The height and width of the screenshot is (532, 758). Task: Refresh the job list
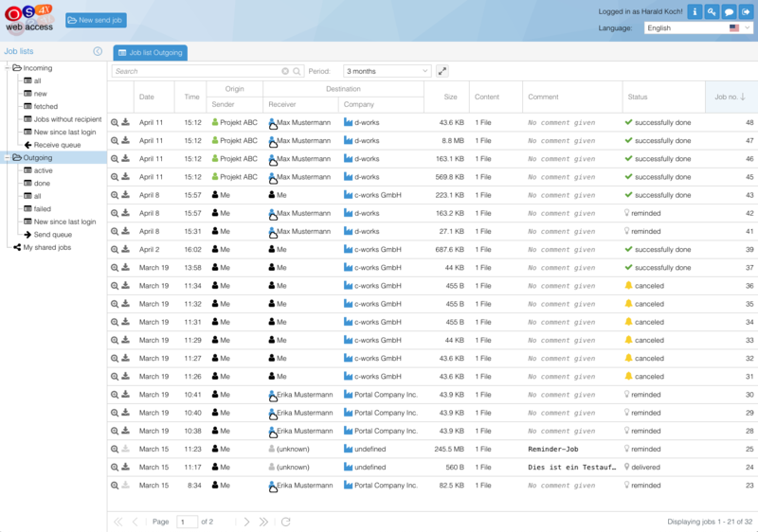click(x=285, y=522)
